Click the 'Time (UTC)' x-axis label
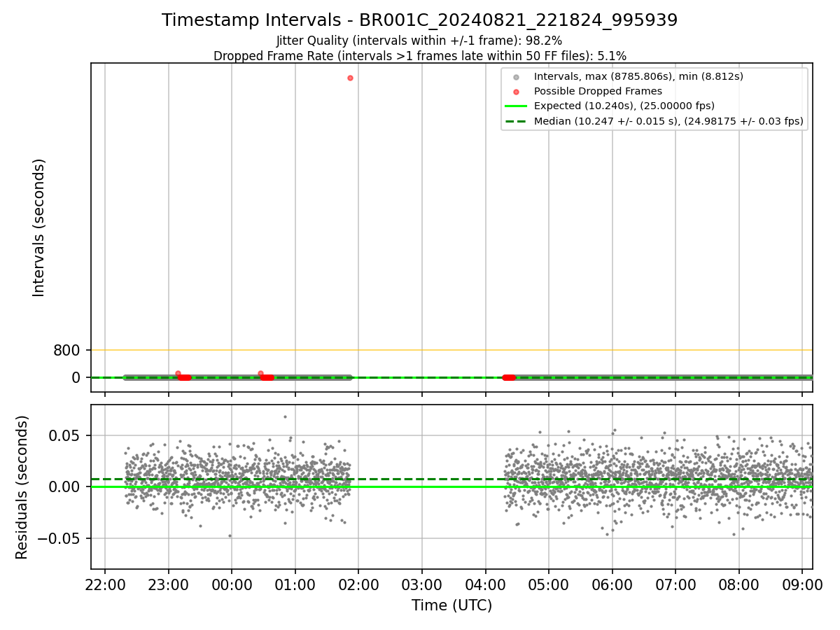The image size is (840, 630). 451,605
